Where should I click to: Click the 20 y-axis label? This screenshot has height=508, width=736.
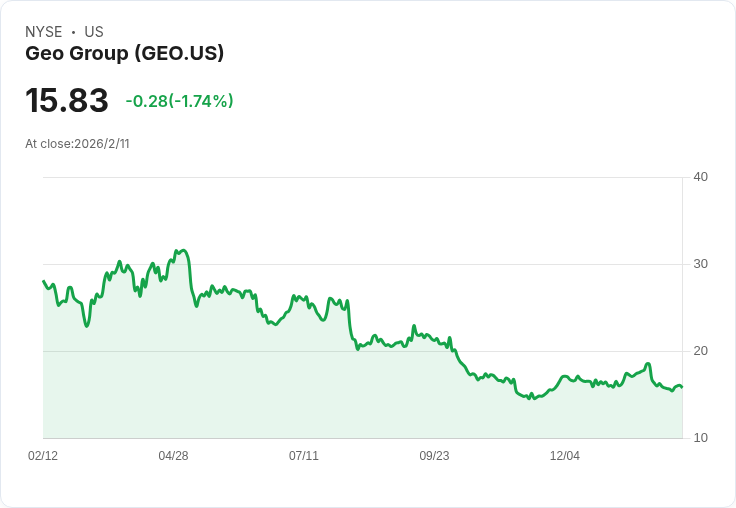700,351
